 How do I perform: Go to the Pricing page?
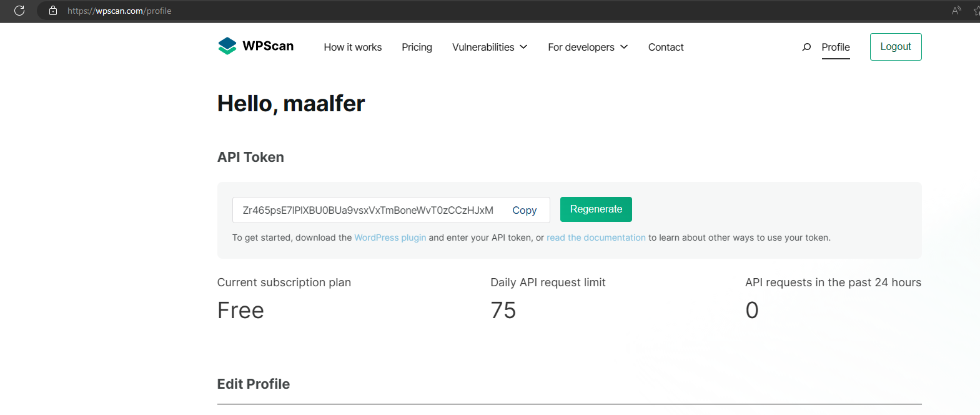pyautogui.click(x=417, y=47)
